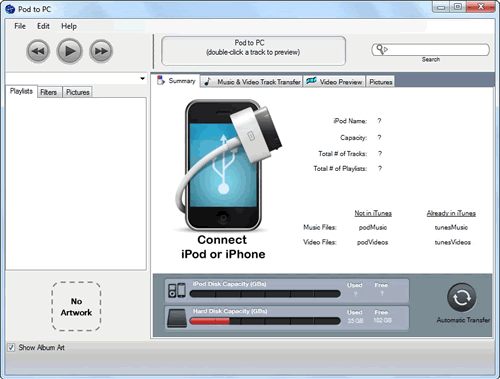This screenshot has height=379, width=500.
Task: Switch to the Filters tab
Action: click(49, 92)
